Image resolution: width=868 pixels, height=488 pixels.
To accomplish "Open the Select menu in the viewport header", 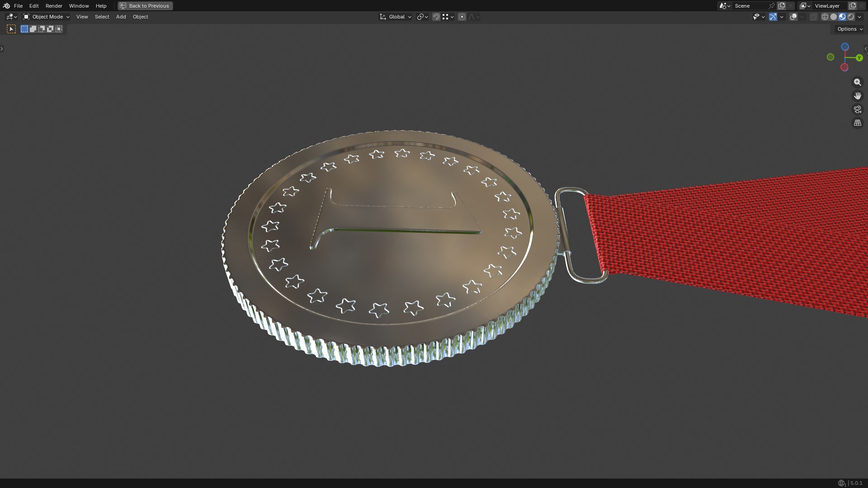I will 102,17.
